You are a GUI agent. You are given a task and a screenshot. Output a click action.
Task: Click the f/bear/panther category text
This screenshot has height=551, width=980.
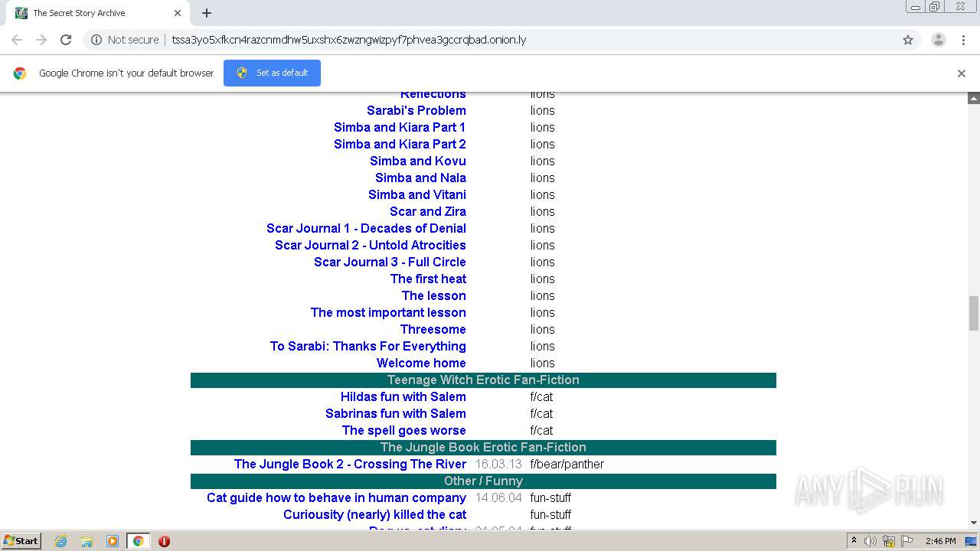[567, 464]
